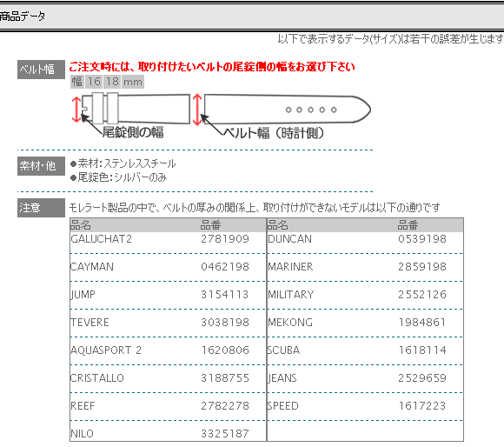
Task: Click the right 品番 column header
Action: coord(408,224)
